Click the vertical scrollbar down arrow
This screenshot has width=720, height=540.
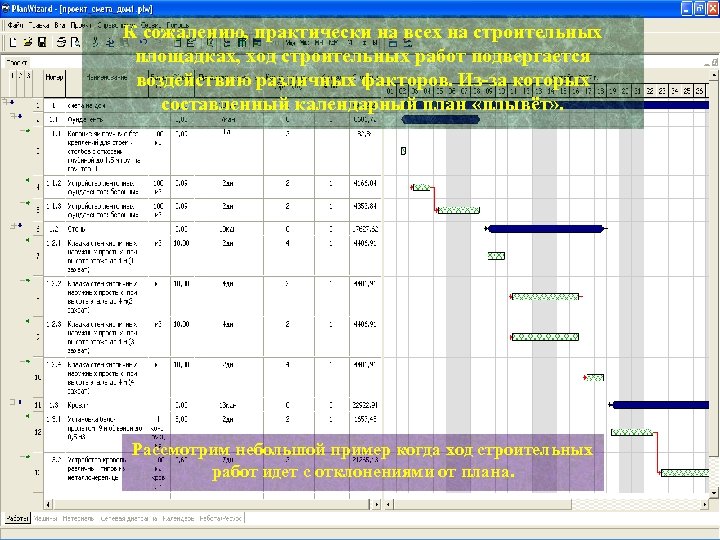[x=714, y=493]
